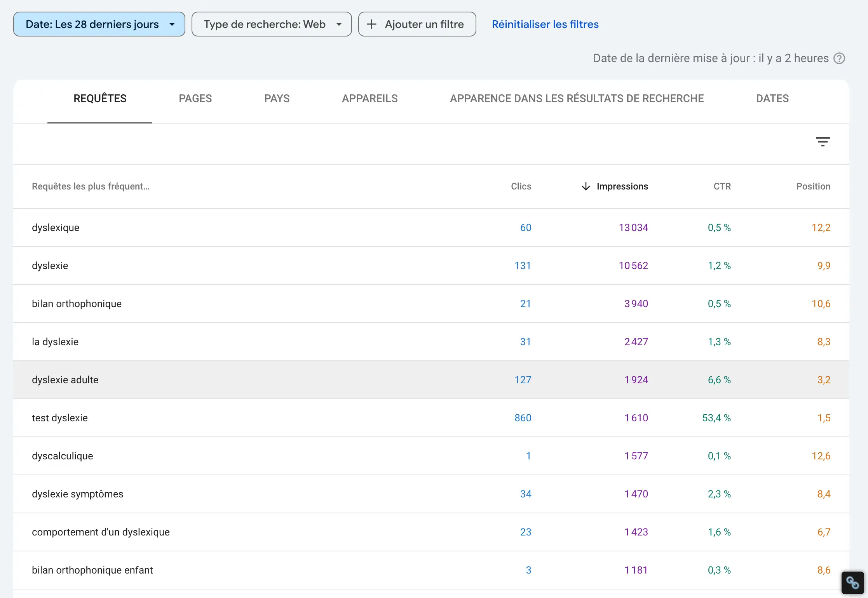This screenshot has height=598, width=868.
Task: Click the 'bilan orthophonique enfant' query
Action: 92,570
